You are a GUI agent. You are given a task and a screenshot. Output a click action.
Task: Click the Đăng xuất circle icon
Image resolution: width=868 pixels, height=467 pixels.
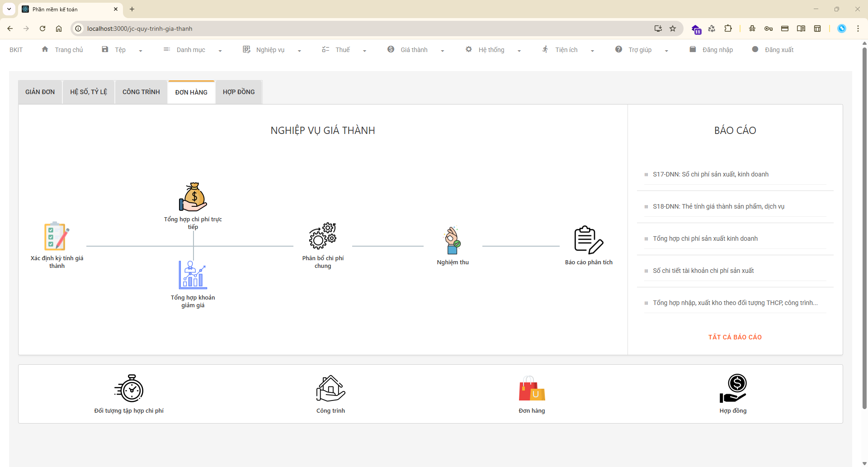[x=755, y=49]
